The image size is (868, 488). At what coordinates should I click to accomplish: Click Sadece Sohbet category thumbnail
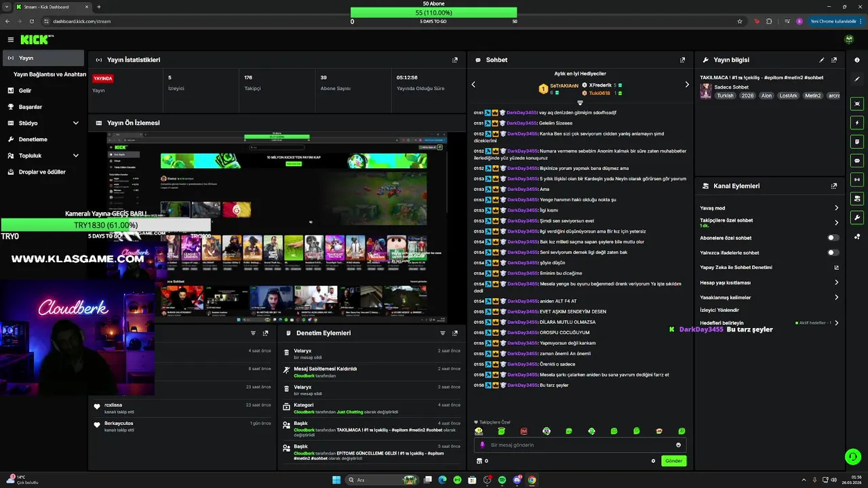pyautogui.click(x=706, y=91)
